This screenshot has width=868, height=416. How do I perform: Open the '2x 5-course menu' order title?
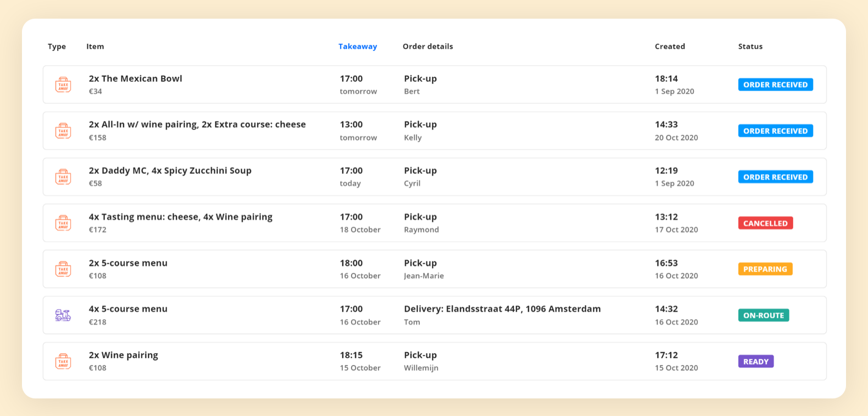click(x=128, y=263)
